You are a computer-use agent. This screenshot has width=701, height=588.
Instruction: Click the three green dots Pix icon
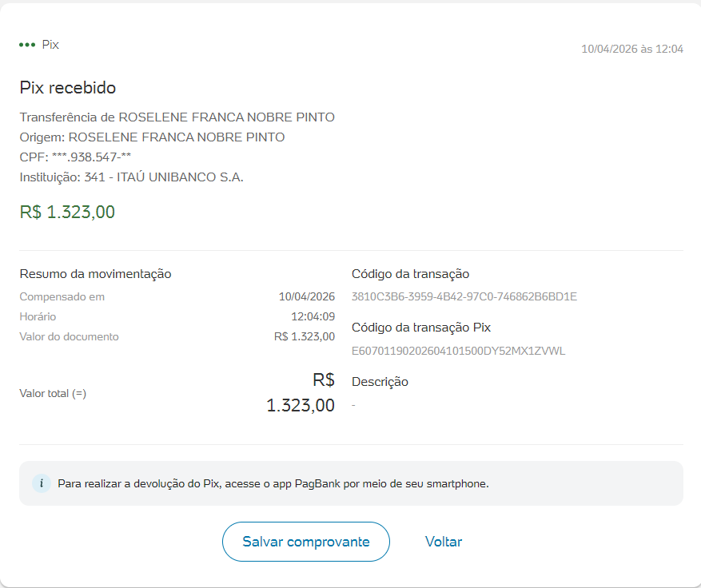point(27,46)
